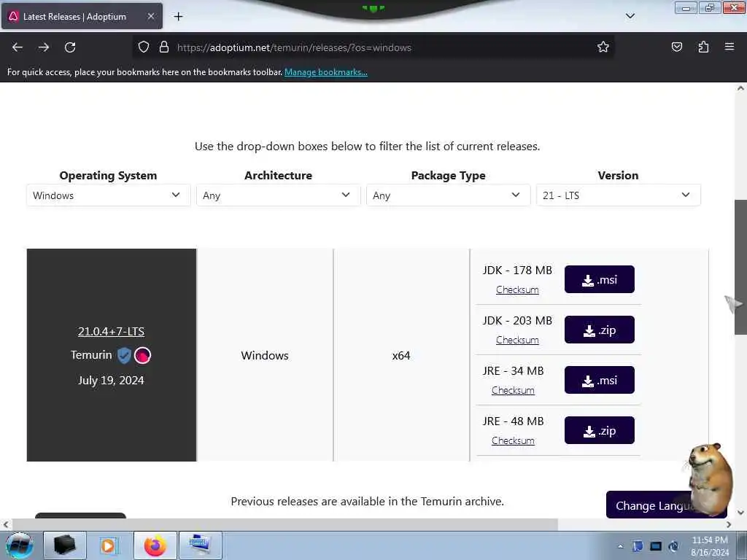Go forward to the next page
This screenshot has height=560, width=747.
click(x=44, y=47)
